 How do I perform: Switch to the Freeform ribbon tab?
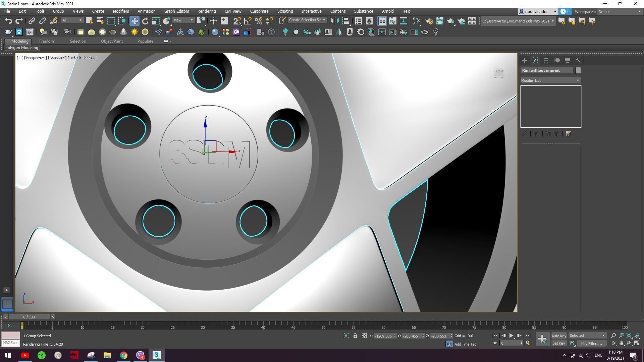(x=47, y=41)
